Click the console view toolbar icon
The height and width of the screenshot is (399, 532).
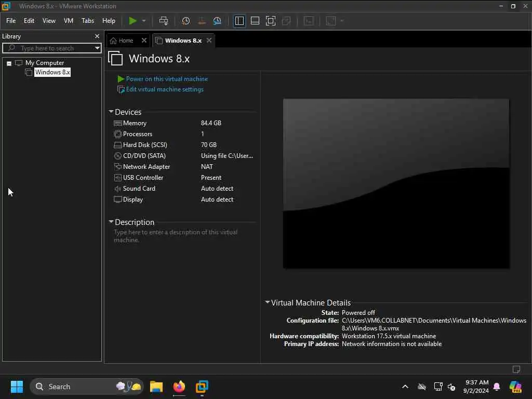309,21
